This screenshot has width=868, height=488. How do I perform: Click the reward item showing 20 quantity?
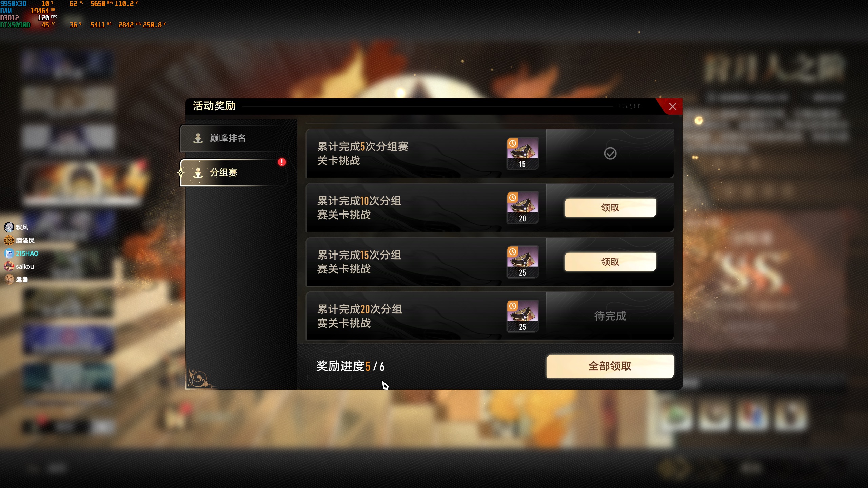522,207
